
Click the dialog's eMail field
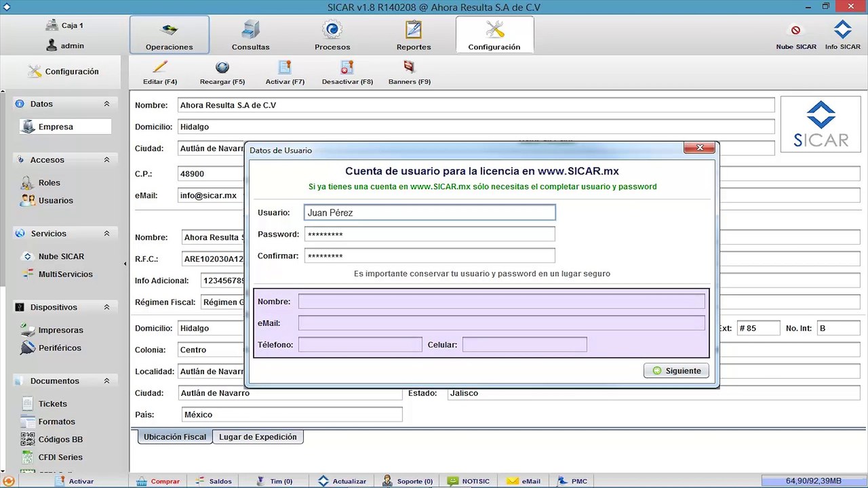502,323
